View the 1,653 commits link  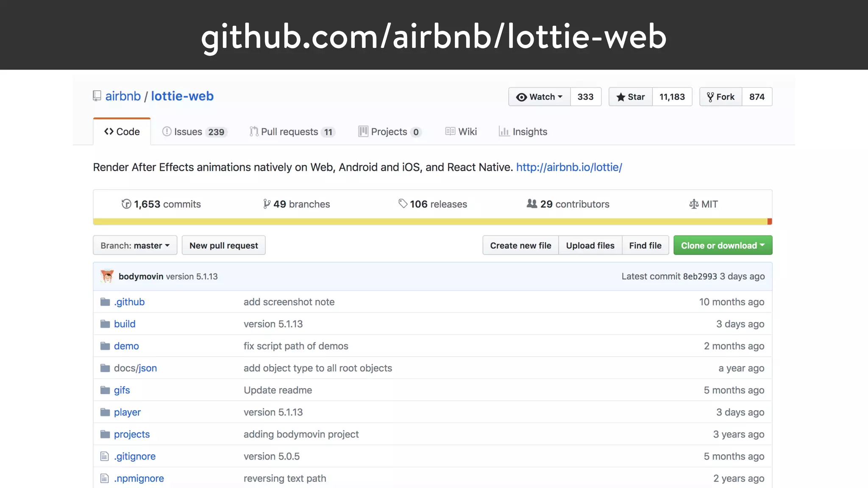161,204
